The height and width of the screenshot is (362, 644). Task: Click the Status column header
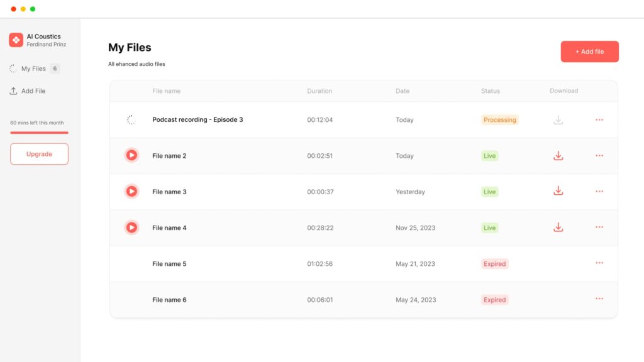pyautogui.click(x=491, y=91)
